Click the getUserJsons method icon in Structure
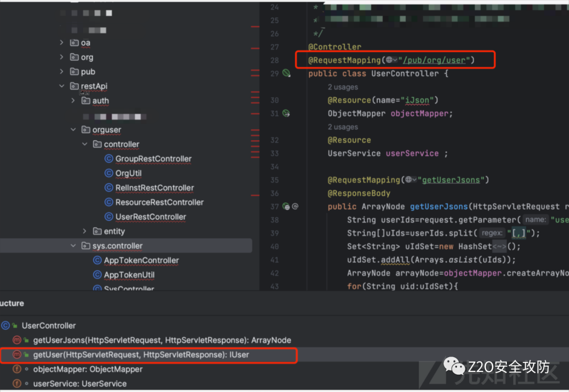Viewport: 569px width, 392px height. 17,340
